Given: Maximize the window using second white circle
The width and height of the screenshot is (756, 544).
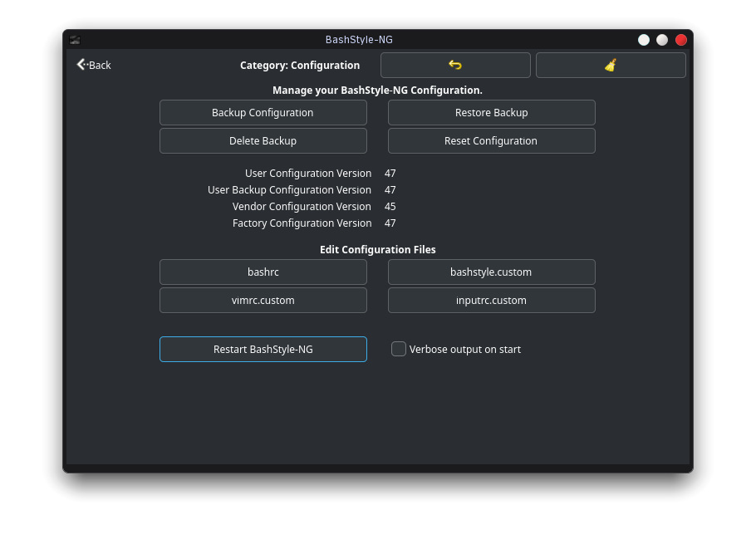Looking at the screenshot, I should [662, 40].
